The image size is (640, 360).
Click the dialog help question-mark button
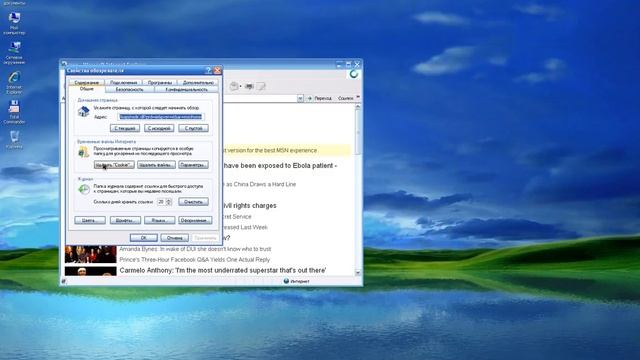[209, 71]
